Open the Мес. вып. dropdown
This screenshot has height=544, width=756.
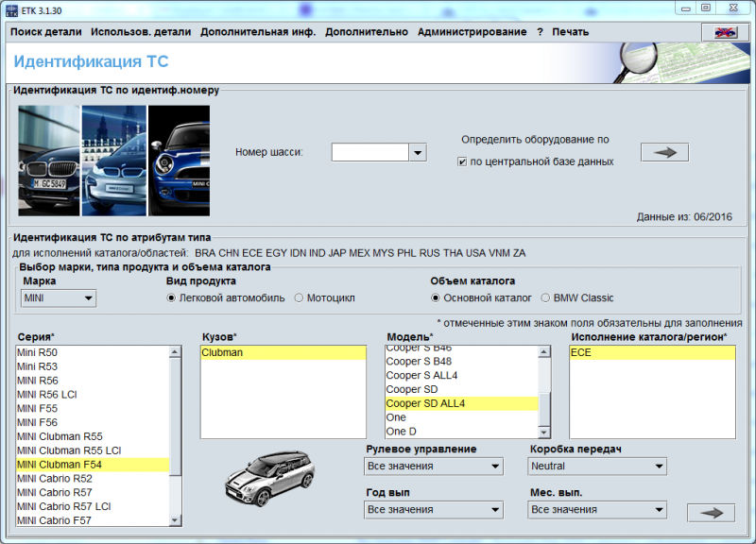pyautogui.click(x=597, y=510)
